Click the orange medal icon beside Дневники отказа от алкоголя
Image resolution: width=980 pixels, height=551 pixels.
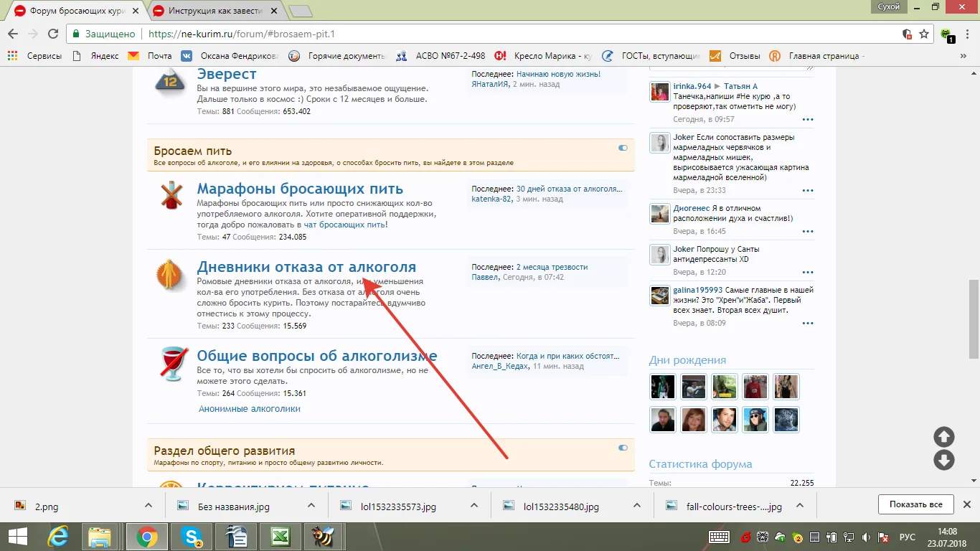point(170,274)
